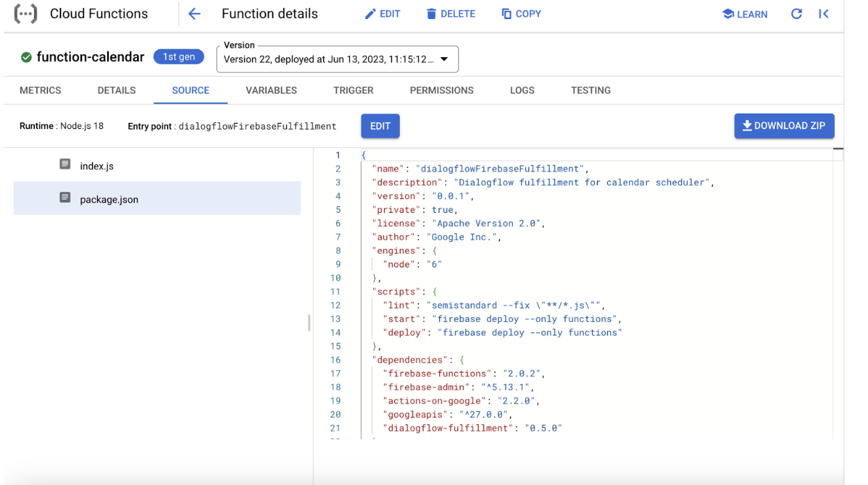
Task: Click the "dependencies" line in code
Action: [x=418, y=359]
